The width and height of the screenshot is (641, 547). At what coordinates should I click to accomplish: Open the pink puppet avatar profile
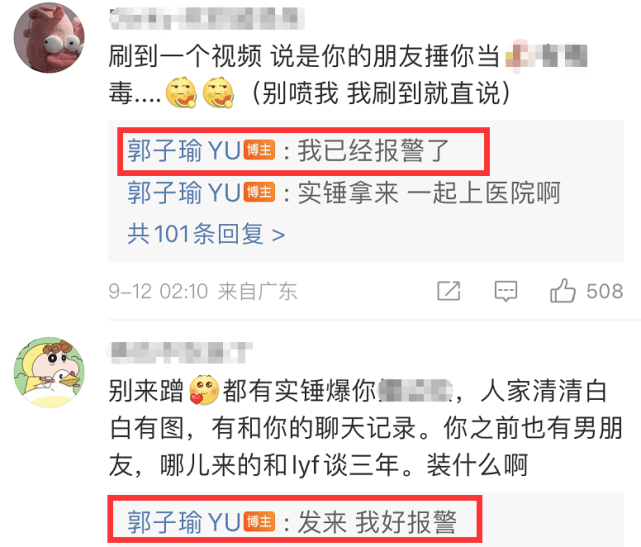click(x=49, y=38)
